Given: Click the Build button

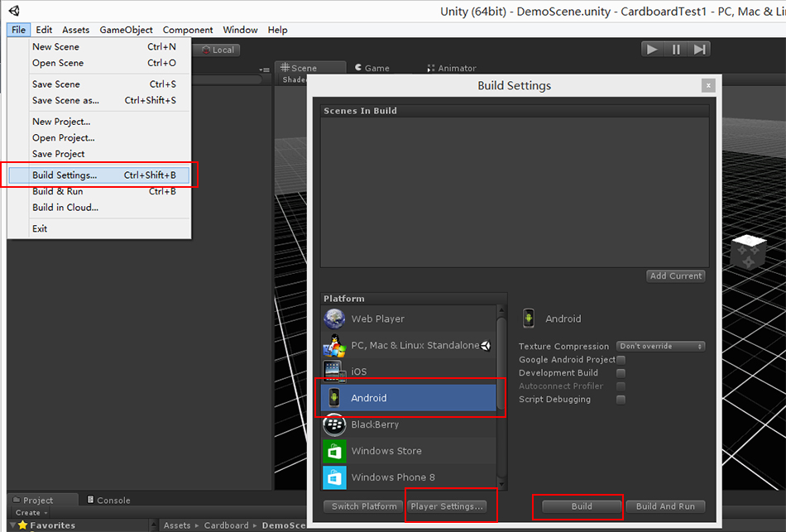Looking at the screenshot, I should pyautogui.click(x=582, y=506).
